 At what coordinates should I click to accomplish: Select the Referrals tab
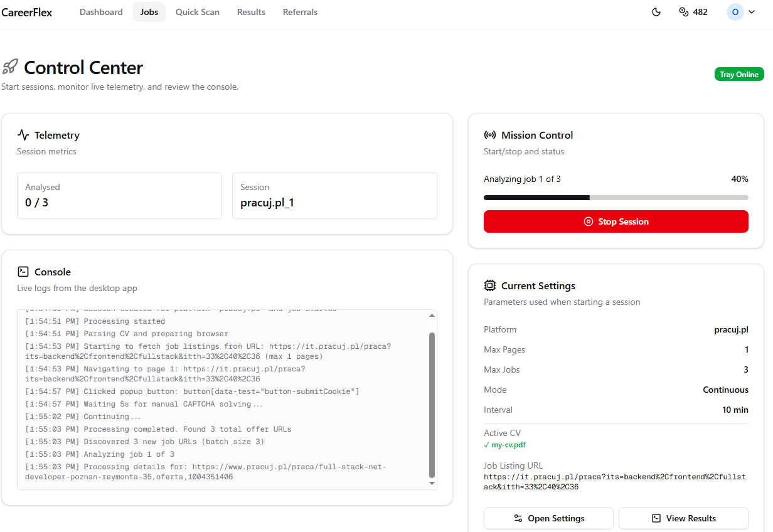coord(300,12)
